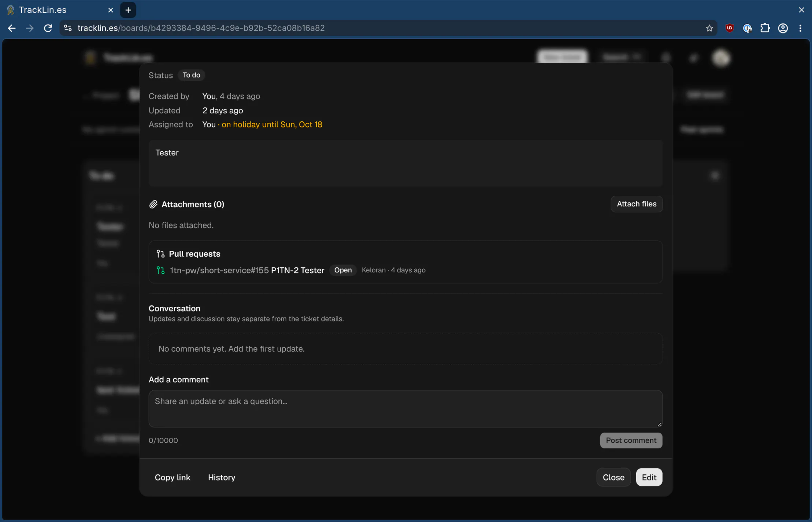The width and height of the screenshot is (812, 522).
Task: Click Copy link
Action: coord(173,477)
